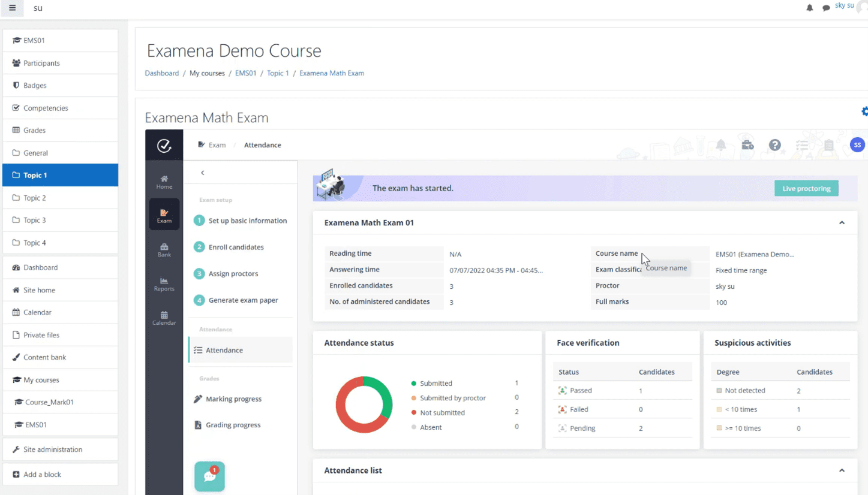Click EMS01 breadcrumb link
Viewport: 868px width, 495px height.
click(x=245, y=73)
